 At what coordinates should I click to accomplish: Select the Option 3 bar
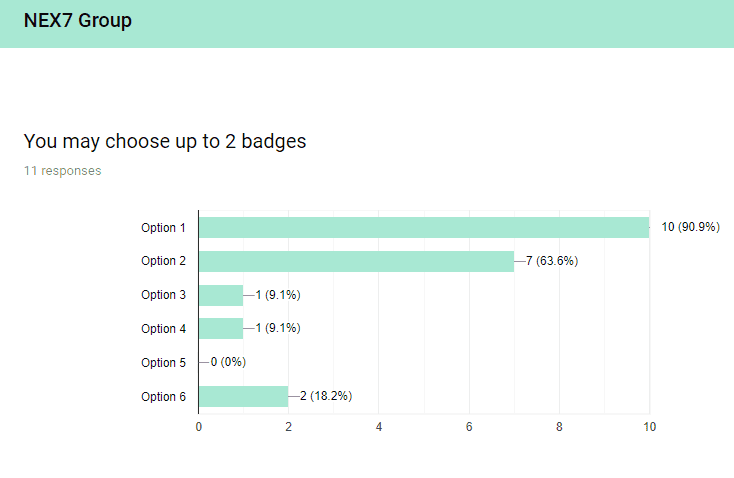pyautogui.click(x=221, y=295)
